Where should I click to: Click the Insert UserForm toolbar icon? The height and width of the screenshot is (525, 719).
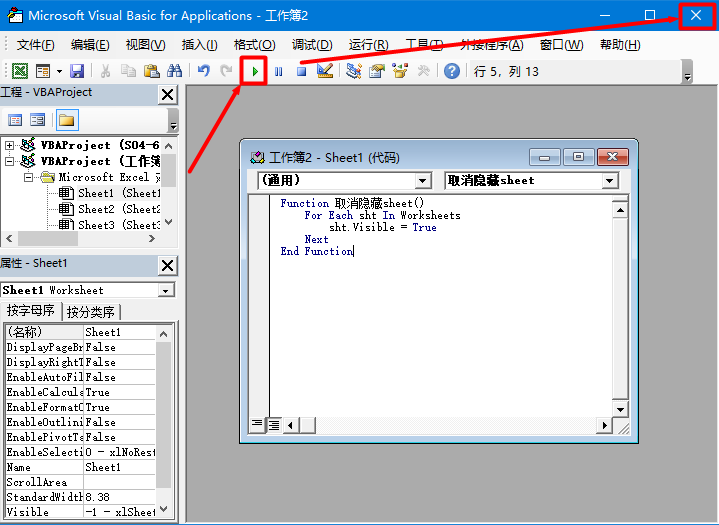[x=43, y=71]
